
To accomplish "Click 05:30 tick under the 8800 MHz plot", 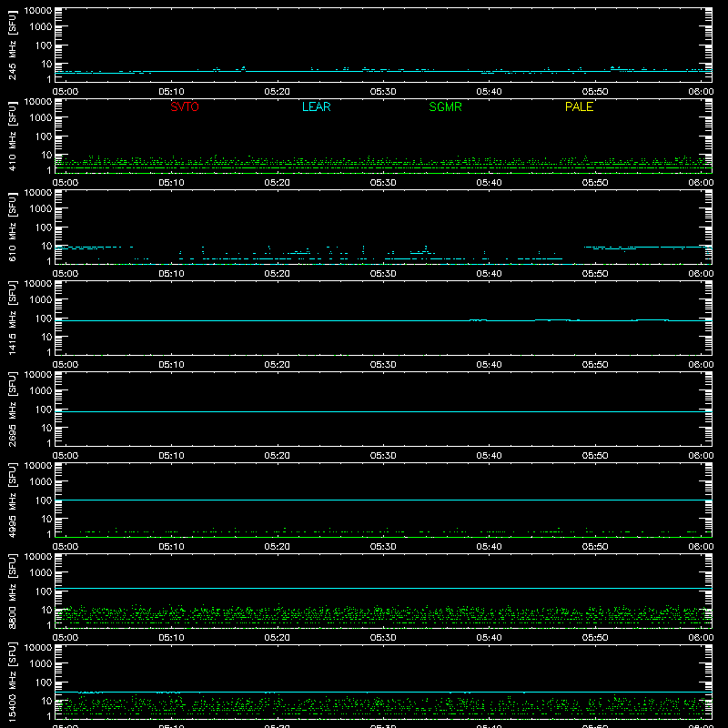I will click(383, 638).
